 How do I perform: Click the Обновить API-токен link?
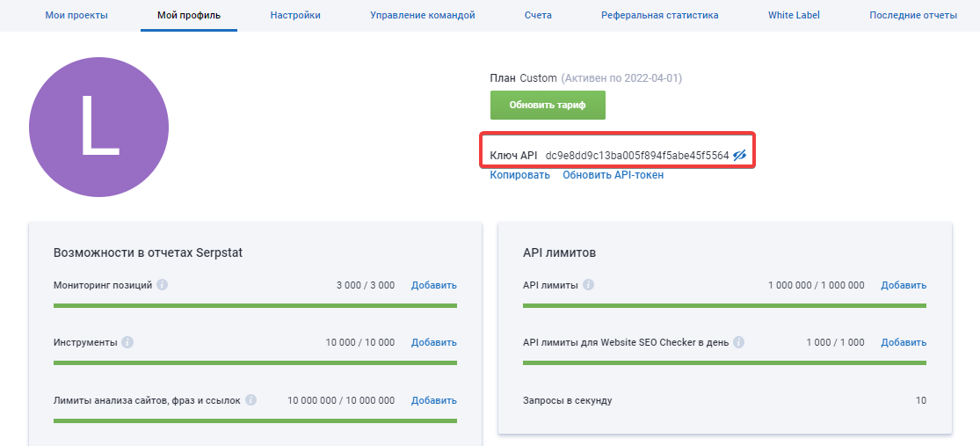pyautogui.click(x=613, y=175)
